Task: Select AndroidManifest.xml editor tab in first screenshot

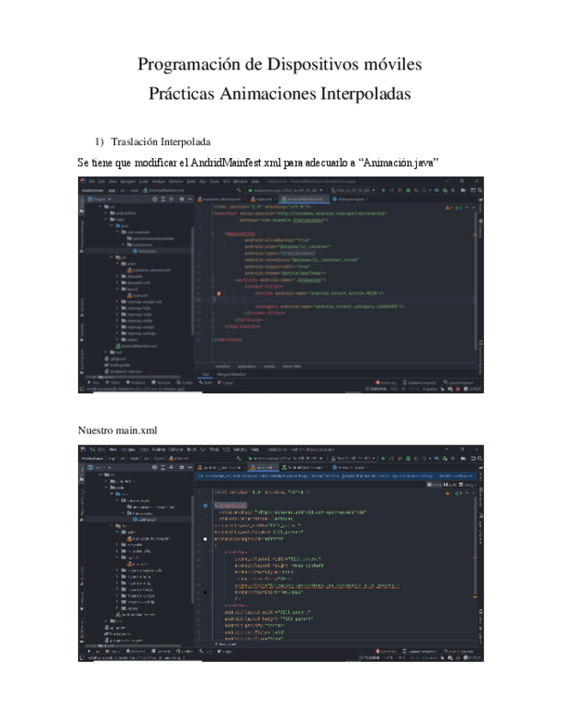Action: pos(305,199)
